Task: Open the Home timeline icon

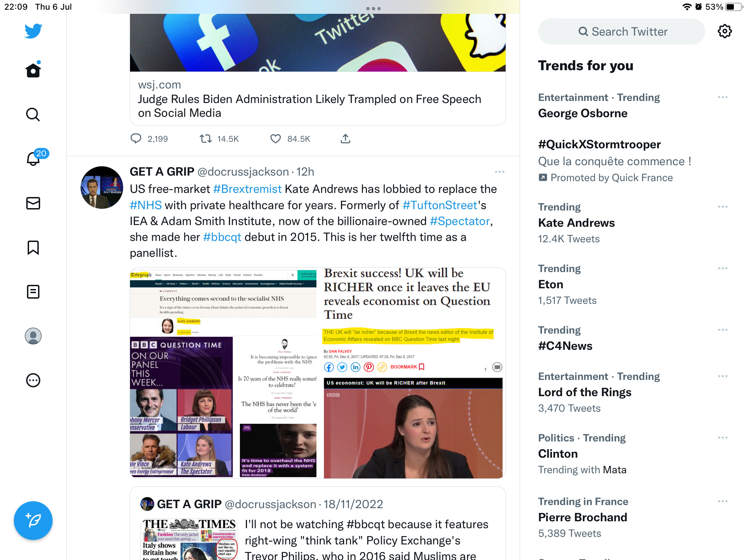Action: pos(33,70)
